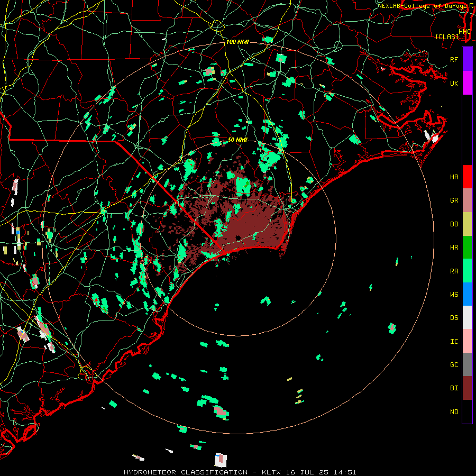This screenshot has height=476, width=476.
Task: Select the WS legend label
Action: pos(454,294)
